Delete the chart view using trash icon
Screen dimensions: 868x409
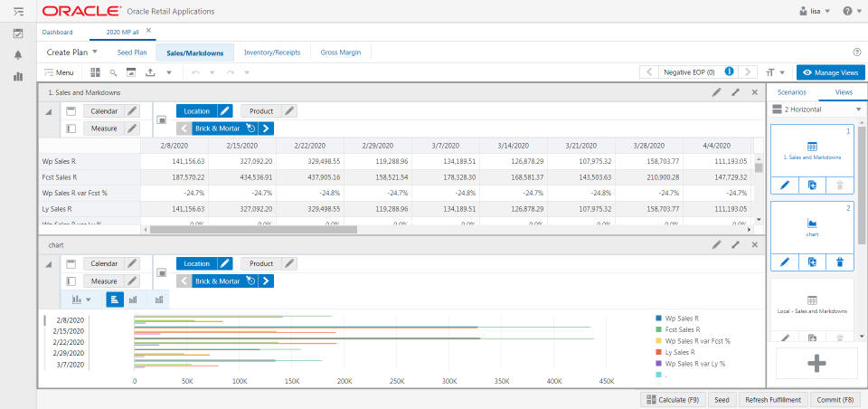tap(839, 262)
